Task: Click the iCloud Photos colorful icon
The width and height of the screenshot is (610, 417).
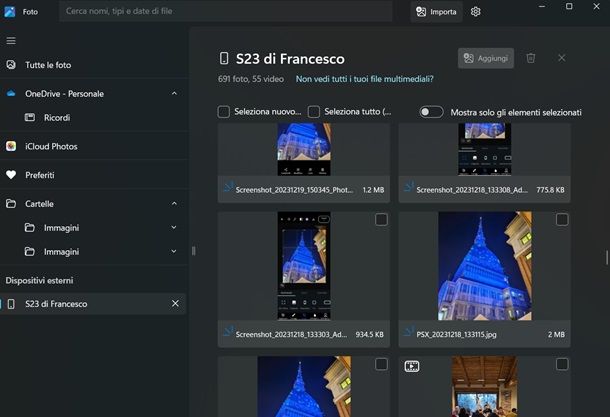Action: click(11, 146)
